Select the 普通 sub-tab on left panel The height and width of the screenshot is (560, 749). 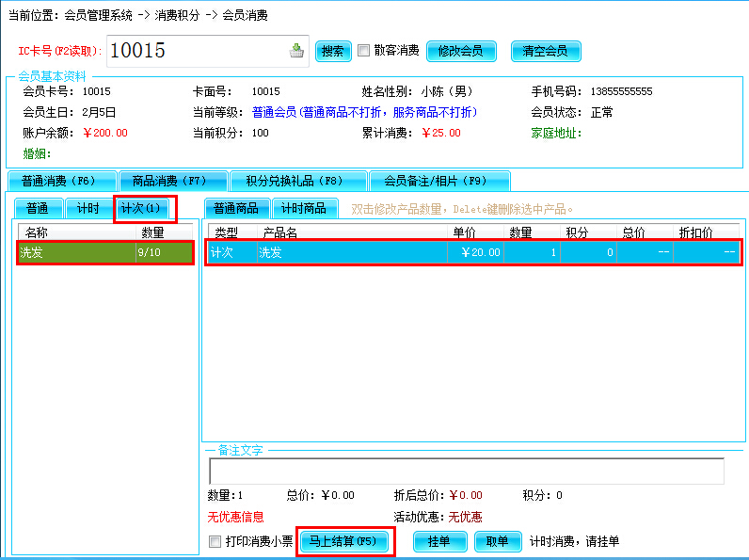[39, 208]
